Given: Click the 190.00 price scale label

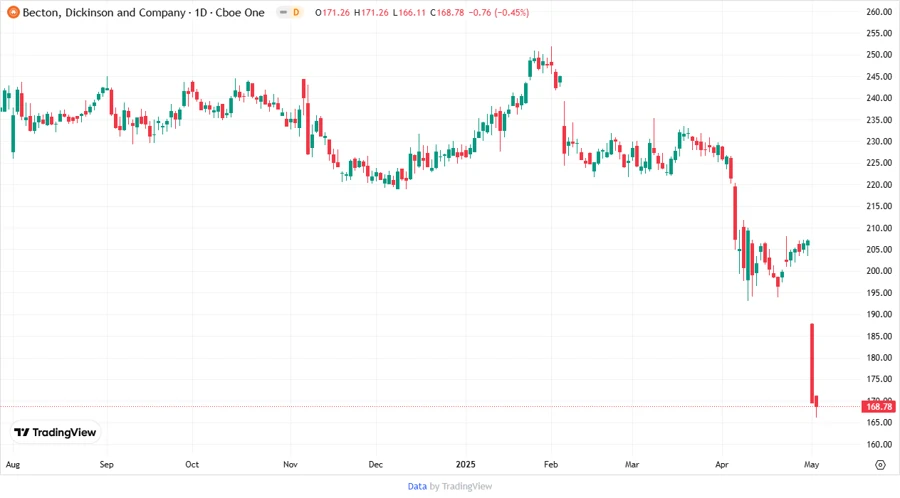Looking at the screenshot, I should point(879,314).
